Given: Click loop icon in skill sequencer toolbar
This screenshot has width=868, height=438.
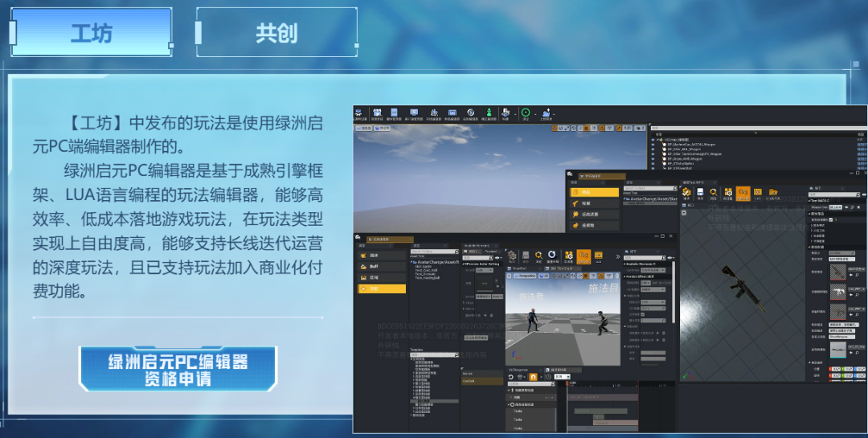Looking at the screenshot, I should [x=511, y=377].
